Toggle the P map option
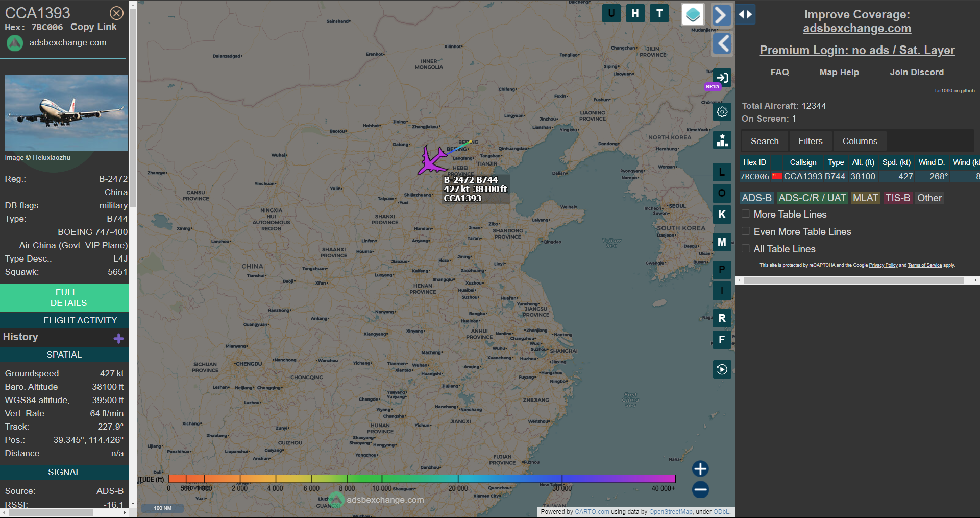980x518 pixels. pyautogui.click(x=722, y=269)
